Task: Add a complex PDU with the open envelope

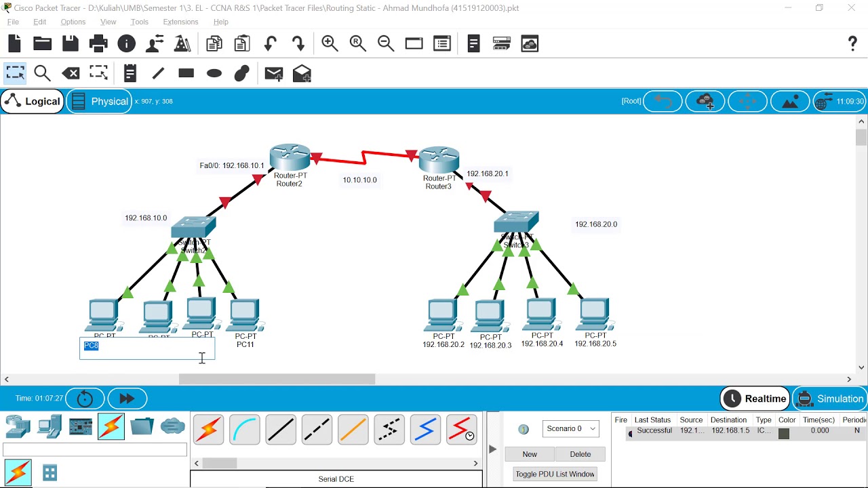Action: coord(302,73)
